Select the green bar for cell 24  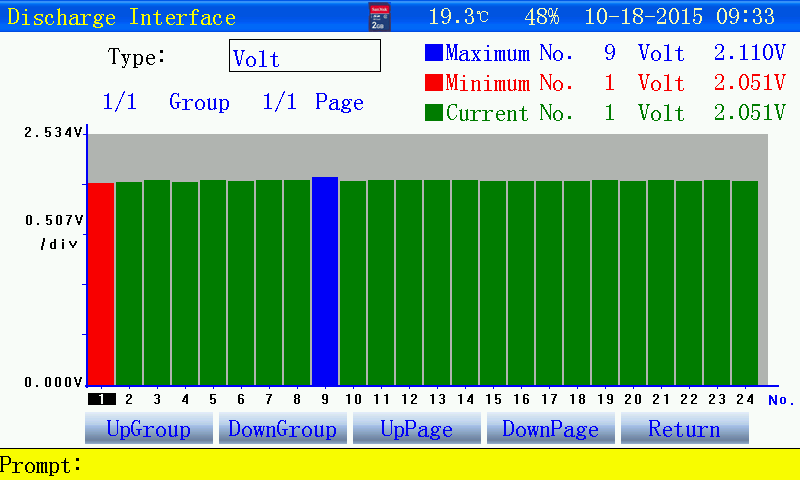[745, 283]
